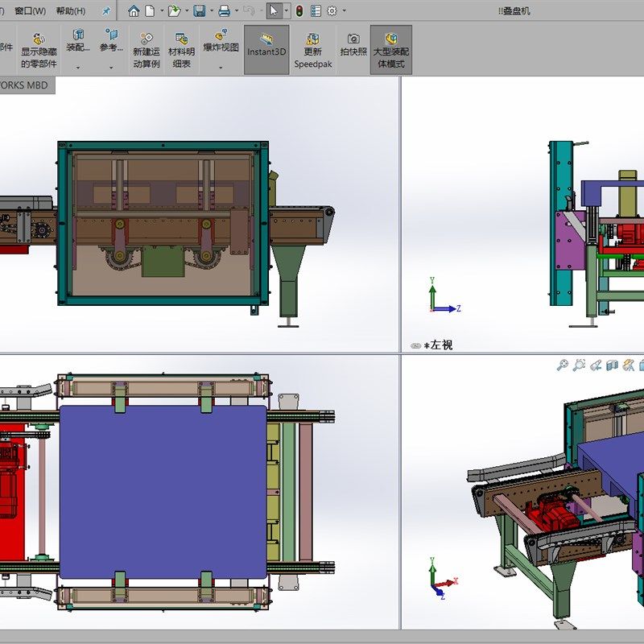
Task: Expand the 爆炸视图 dropdown arrow
Action: pyautogui.click(x=221, y=68)
